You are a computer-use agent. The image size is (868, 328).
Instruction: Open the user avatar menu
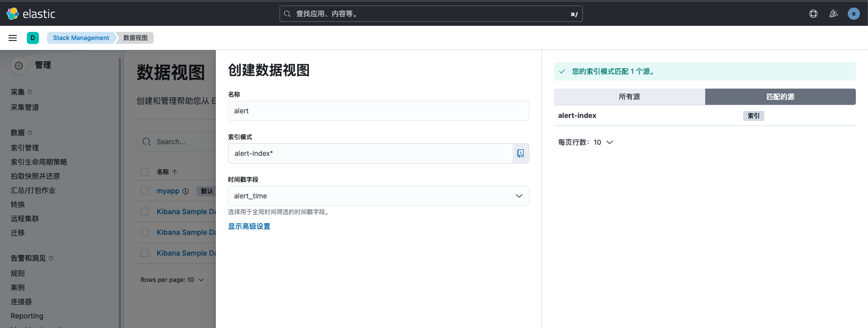(x=854, y=14)
